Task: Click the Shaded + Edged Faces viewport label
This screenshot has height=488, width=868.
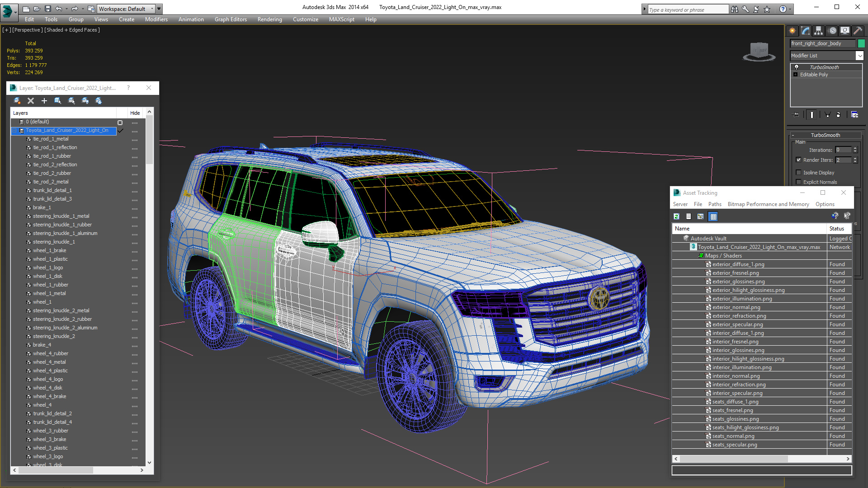Action: (x=72, y=30)
